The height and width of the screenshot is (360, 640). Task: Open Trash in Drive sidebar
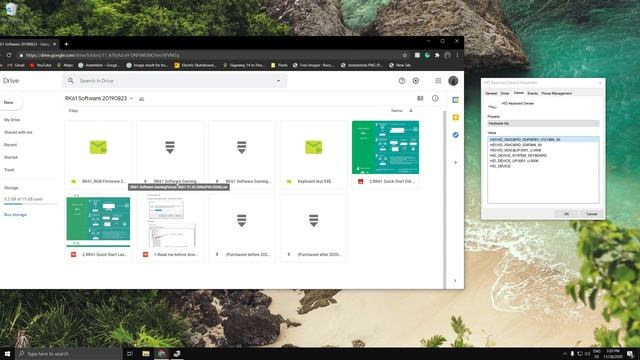(x=9, y=170)
